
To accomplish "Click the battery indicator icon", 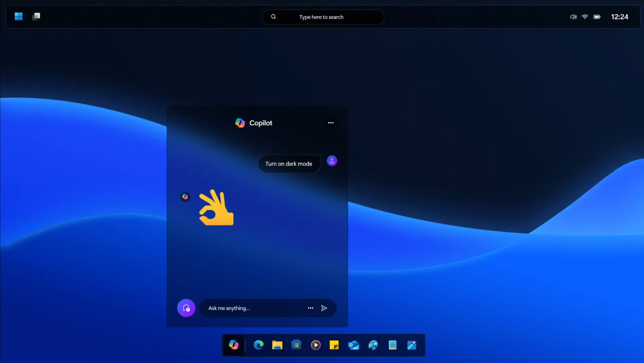I will point(597,17).
